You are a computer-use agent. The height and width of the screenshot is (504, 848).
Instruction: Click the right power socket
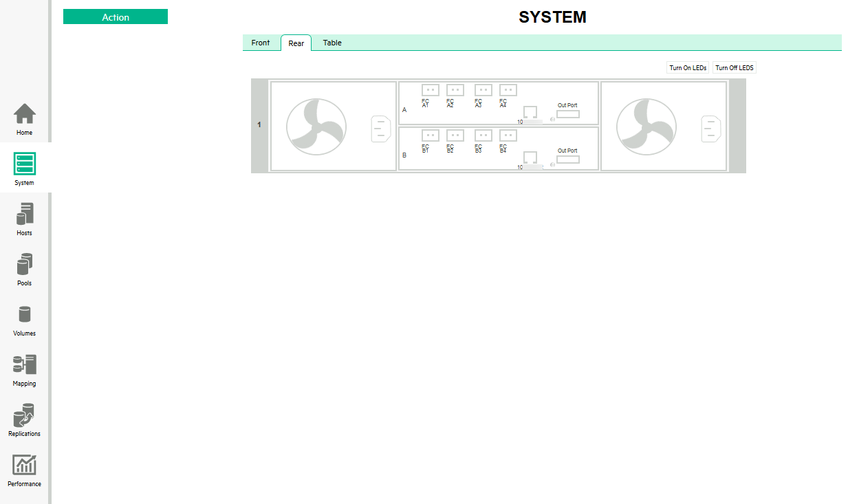[x=711, y=129]
